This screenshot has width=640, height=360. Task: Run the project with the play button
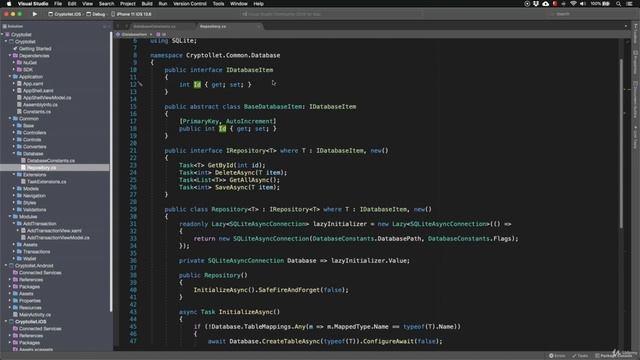coord(35,14)
